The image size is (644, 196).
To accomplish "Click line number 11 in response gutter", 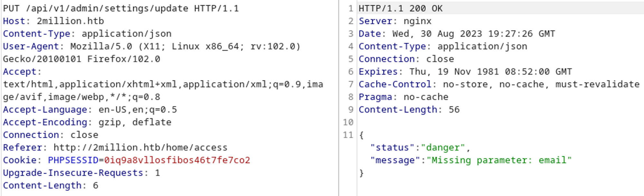I will point(348,135).
